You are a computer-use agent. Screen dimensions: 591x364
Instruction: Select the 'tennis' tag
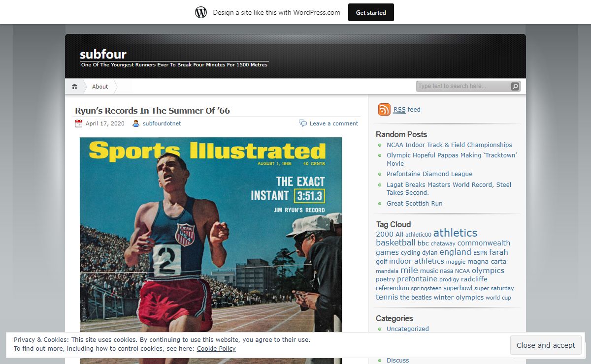click(x=387, y=297)
